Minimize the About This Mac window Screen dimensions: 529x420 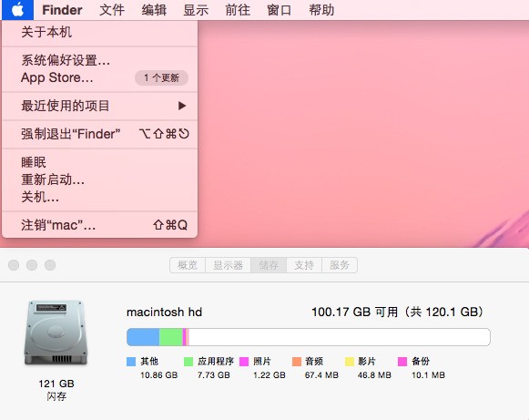[x=32, y=265]
